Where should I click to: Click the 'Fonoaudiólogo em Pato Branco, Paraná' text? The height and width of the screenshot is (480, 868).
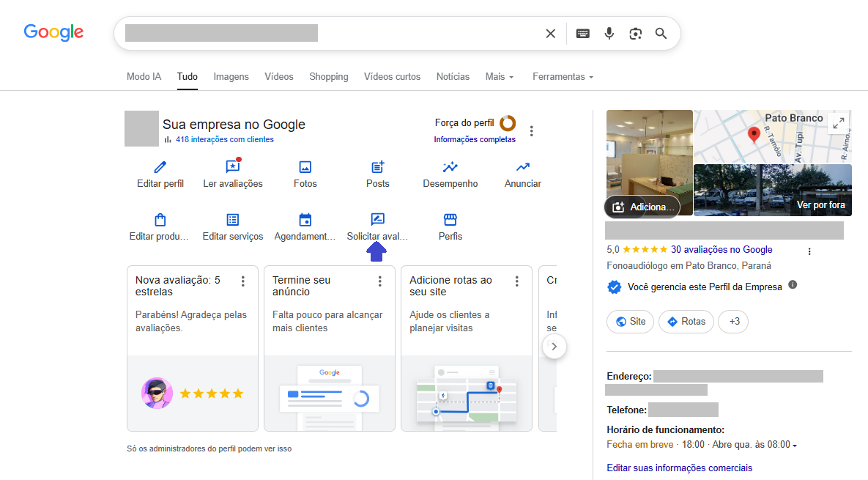(x=689, y=266)
